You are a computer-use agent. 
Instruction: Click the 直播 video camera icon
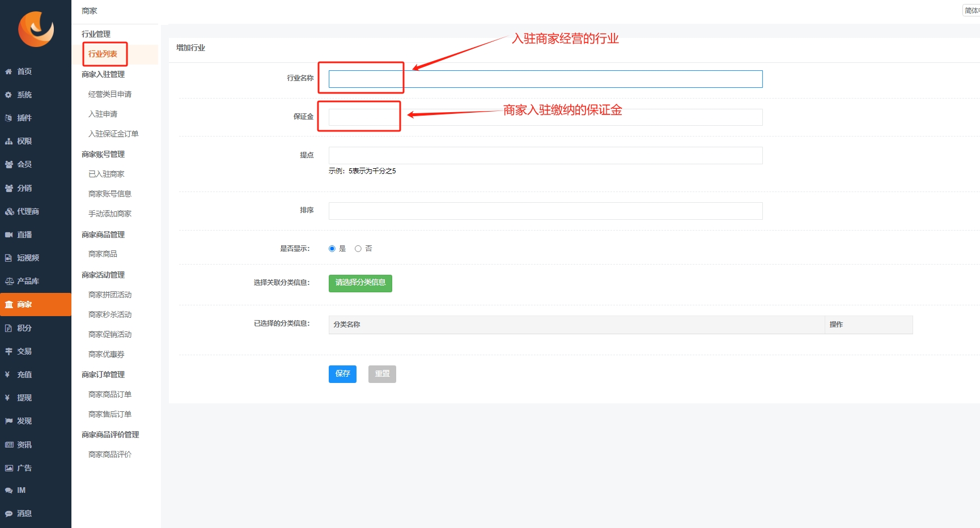pos(9,235)
